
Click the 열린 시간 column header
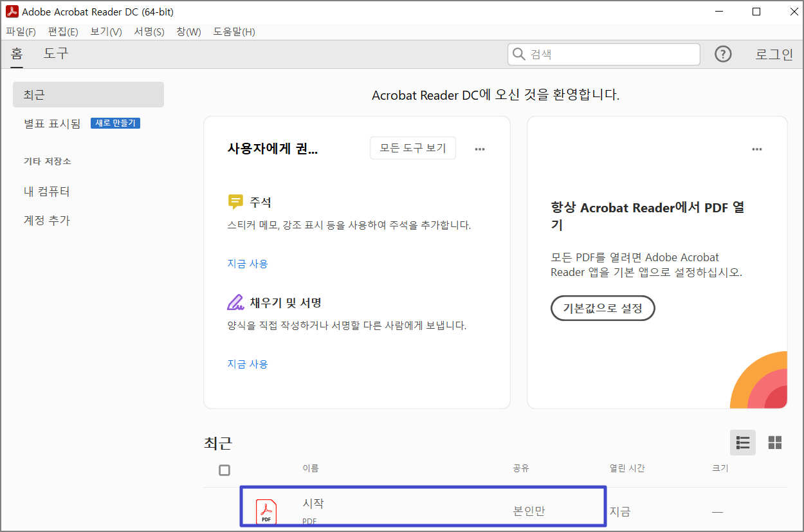click(627, 468)
